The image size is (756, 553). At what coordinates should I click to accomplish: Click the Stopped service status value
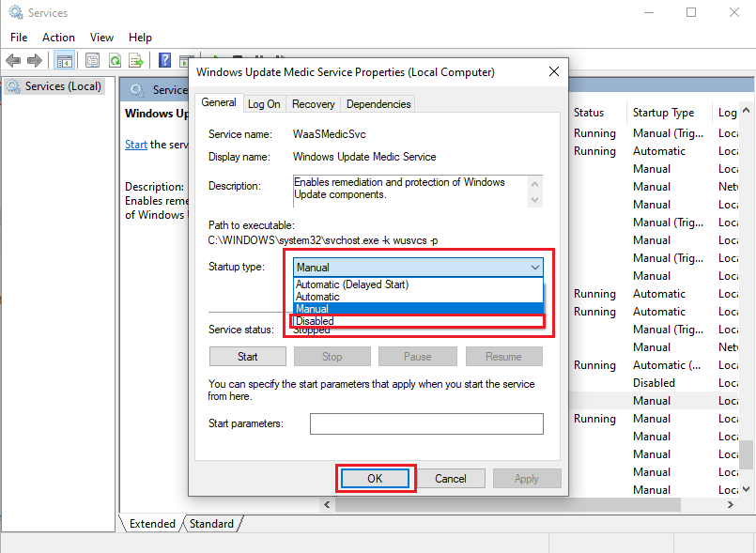click(x=312, y=330)
